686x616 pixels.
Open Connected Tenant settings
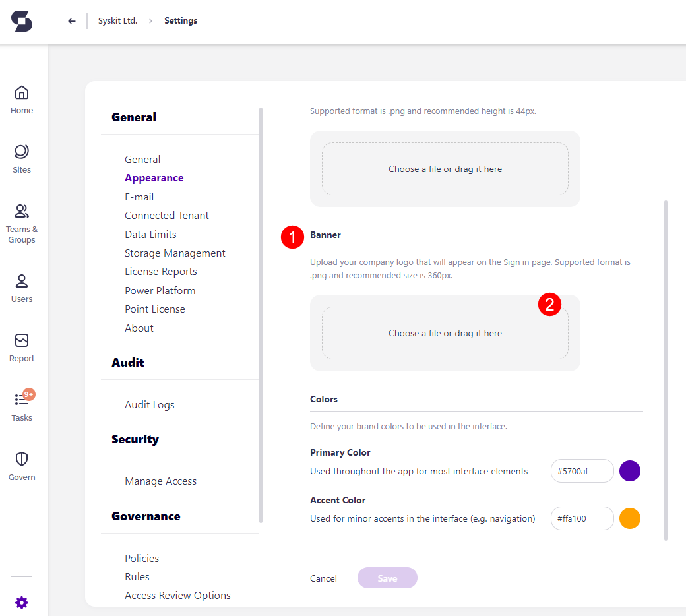click(167, 216)
